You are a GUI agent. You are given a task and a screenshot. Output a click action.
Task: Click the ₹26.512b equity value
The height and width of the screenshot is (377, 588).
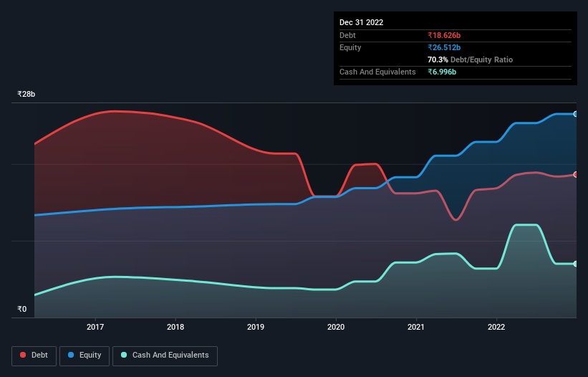click(x=444, y=47)
